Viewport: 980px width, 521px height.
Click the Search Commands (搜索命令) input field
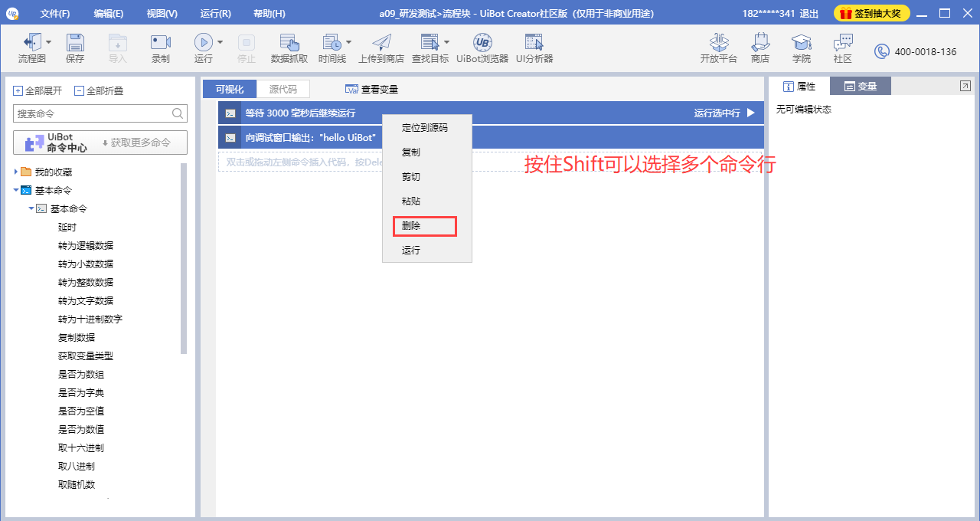click(92, 113)
